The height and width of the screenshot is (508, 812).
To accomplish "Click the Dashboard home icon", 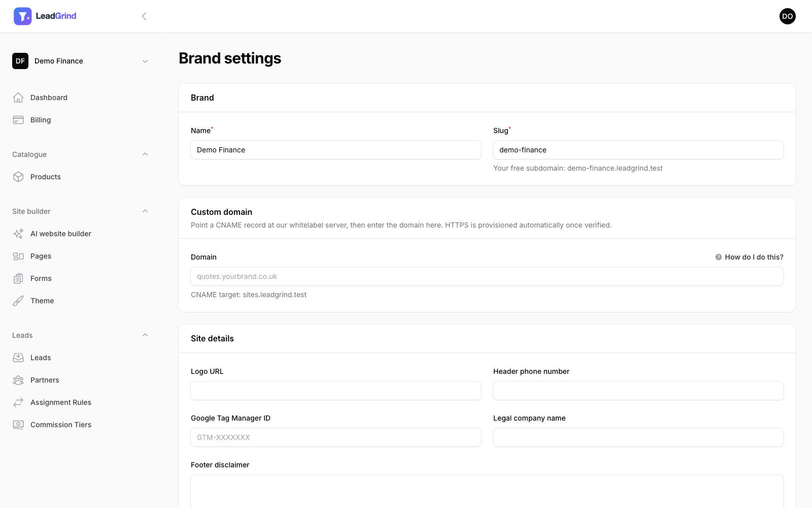I will pyautogui.click(x=18, y=98).
